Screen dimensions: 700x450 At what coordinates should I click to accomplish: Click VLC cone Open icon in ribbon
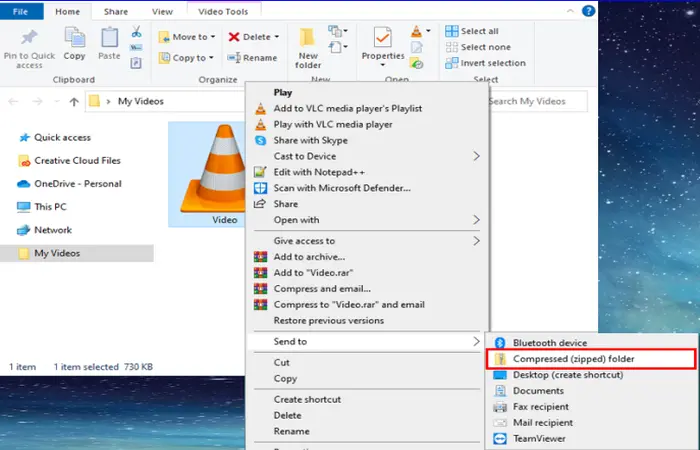(x=416, y=31)
